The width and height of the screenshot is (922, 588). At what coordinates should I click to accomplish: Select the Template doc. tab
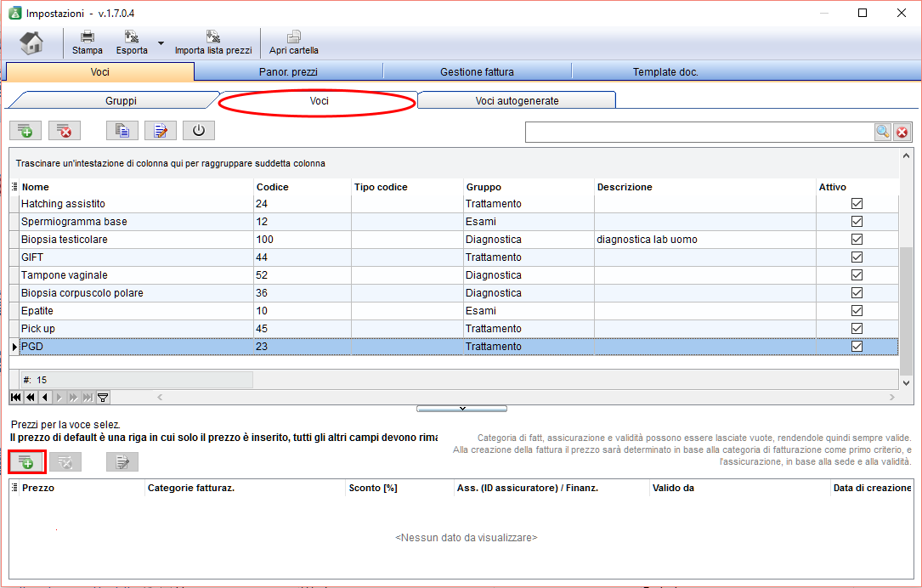(x=665, y=71)
